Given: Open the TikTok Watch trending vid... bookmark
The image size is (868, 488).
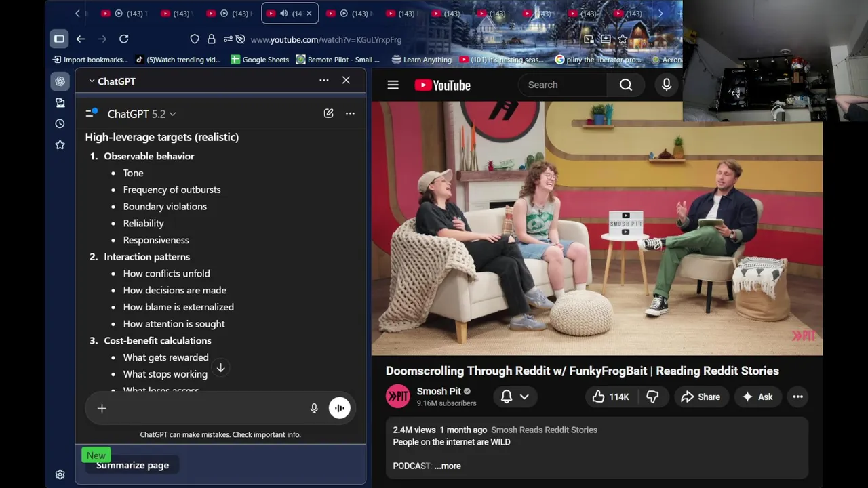Looking at the screenshot, I should pyautogui.click(x=178, y=60).
